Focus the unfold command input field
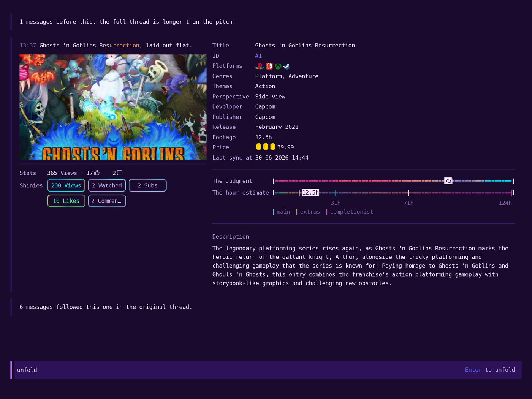The height and width of the screenshot is (399, 532). tap(266, 370)
